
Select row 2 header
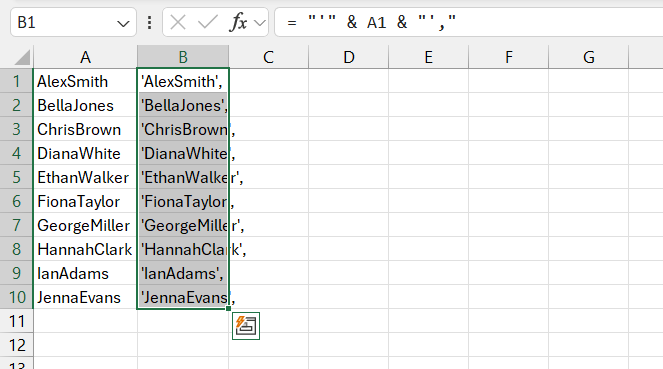16,105
